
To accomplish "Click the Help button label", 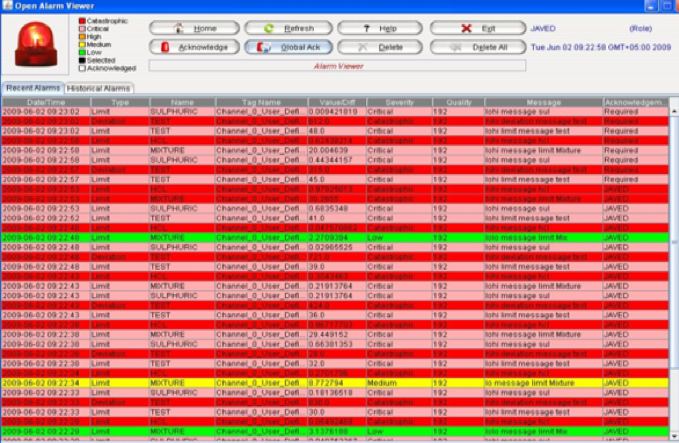I will point(388,29).
